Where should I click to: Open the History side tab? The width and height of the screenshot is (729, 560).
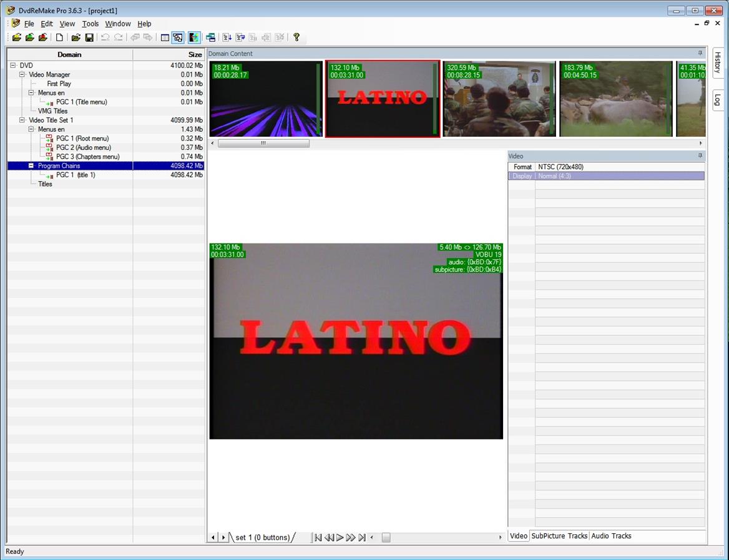click(717, 63)
